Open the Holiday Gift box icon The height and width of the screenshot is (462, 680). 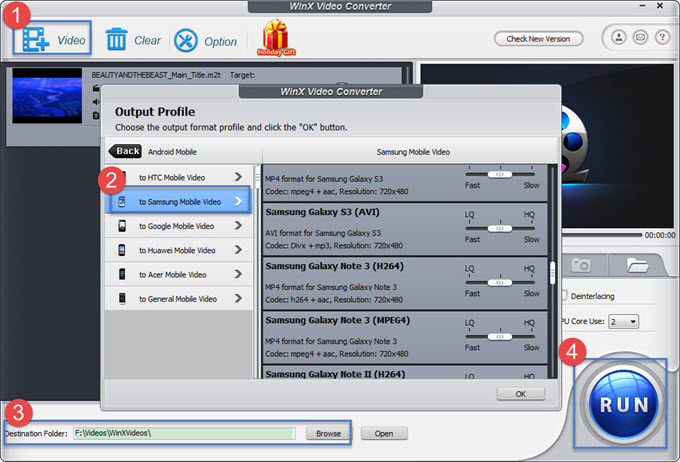pyautogui.click(x=276, y=38)
